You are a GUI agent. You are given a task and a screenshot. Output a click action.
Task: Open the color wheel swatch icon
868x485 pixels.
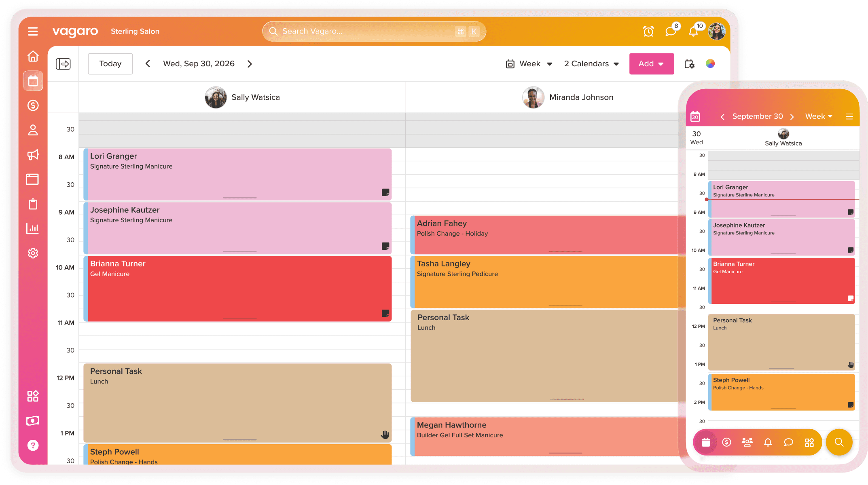710,63
